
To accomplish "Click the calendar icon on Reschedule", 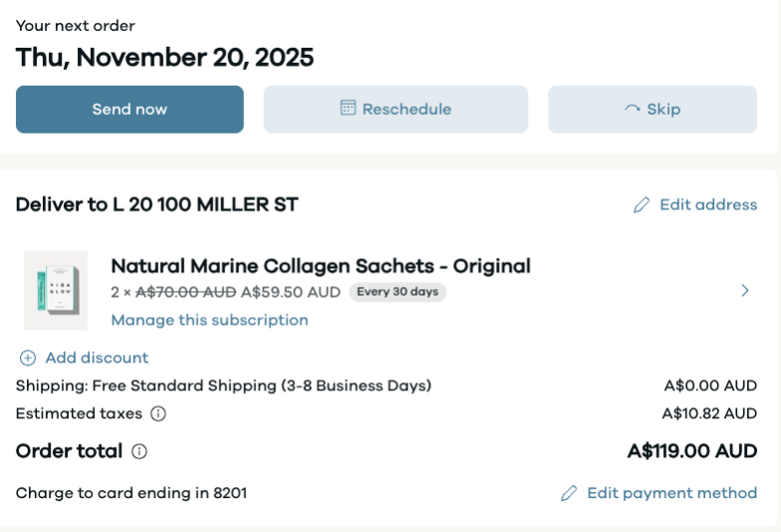I will pyautogui.click(x=348, y=109).
